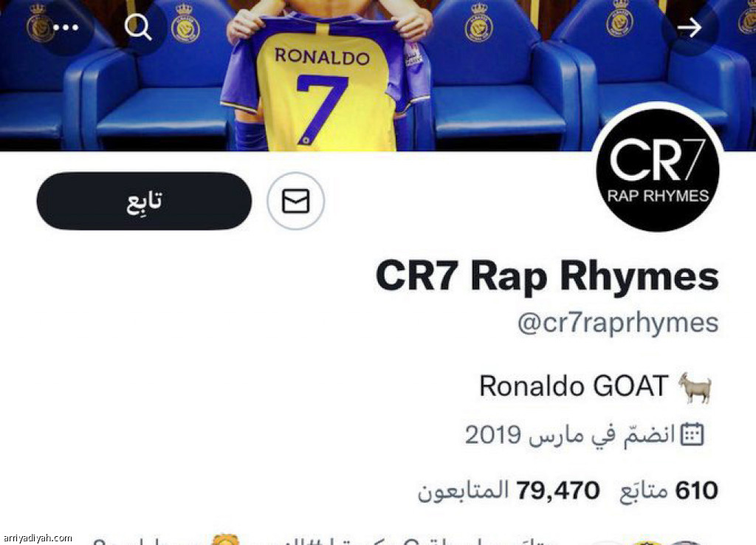Click the calendar joined-date icon
The width and height of the screenshot is (756, 545).
pyautogui.click(x=692, y=434)
